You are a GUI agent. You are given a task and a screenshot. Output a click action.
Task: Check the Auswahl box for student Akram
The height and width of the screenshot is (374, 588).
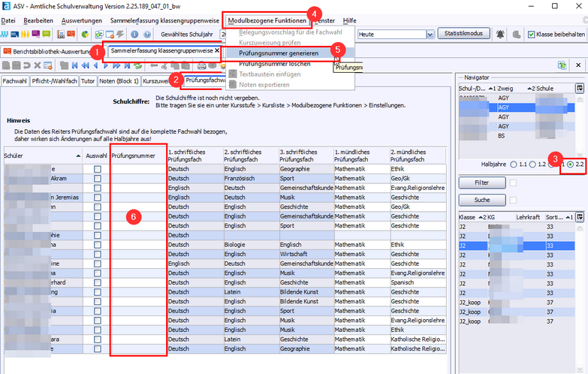coord(97,180)
